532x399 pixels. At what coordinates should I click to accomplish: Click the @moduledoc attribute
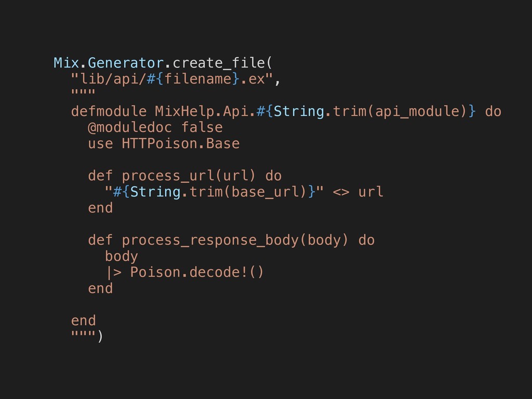point(129,128)
